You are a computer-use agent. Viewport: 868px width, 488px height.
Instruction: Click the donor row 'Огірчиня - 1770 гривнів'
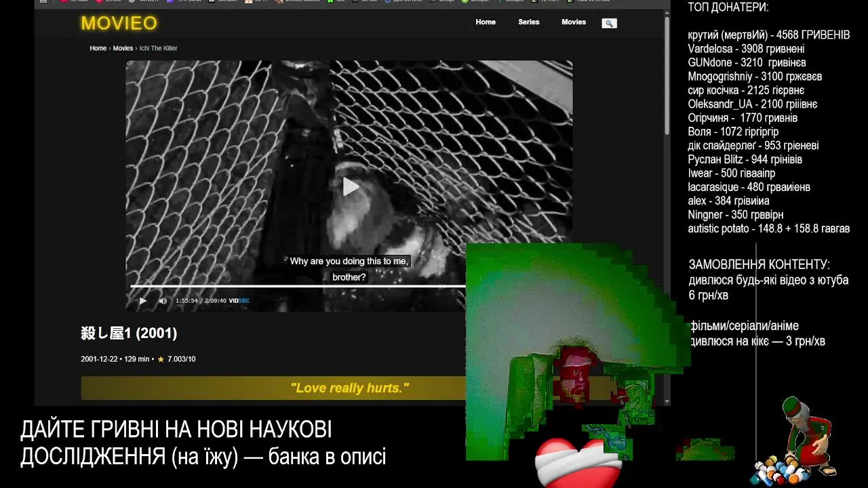[x=743, y=118]
